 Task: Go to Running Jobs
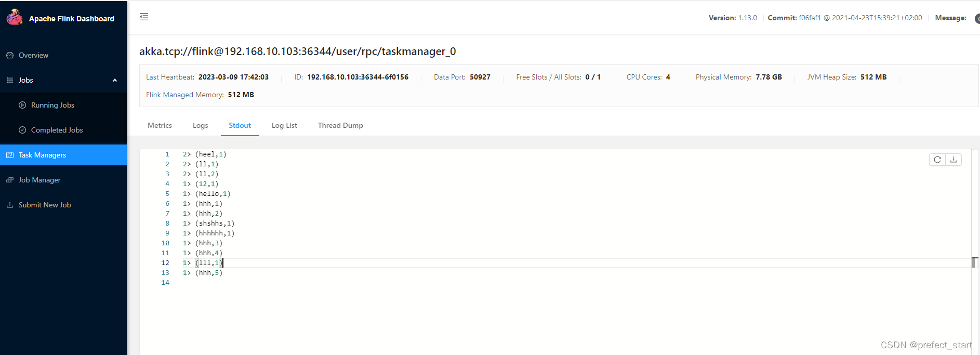(x=52, y=105)
